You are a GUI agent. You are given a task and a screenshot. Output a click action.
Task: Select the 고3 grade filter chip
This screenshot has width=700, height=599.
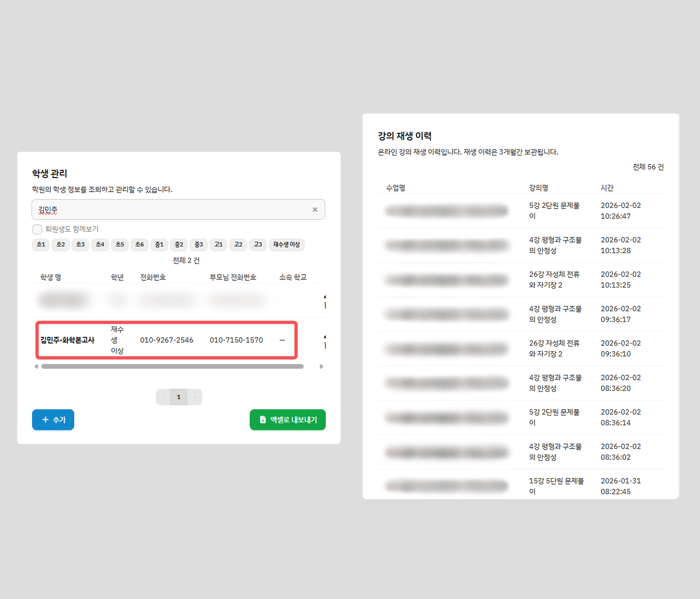(258, 244)
